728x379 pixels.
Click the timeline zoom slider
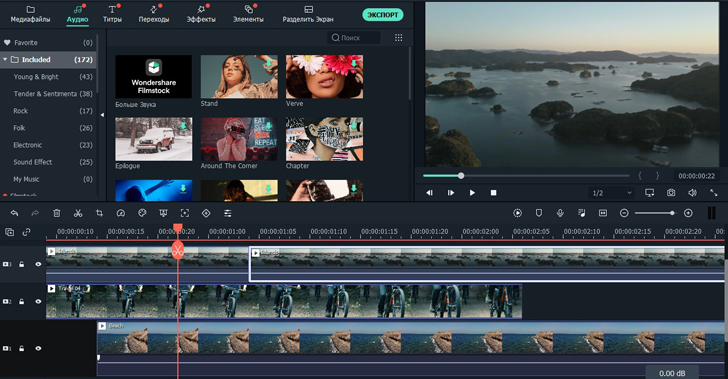coord(654,213)
